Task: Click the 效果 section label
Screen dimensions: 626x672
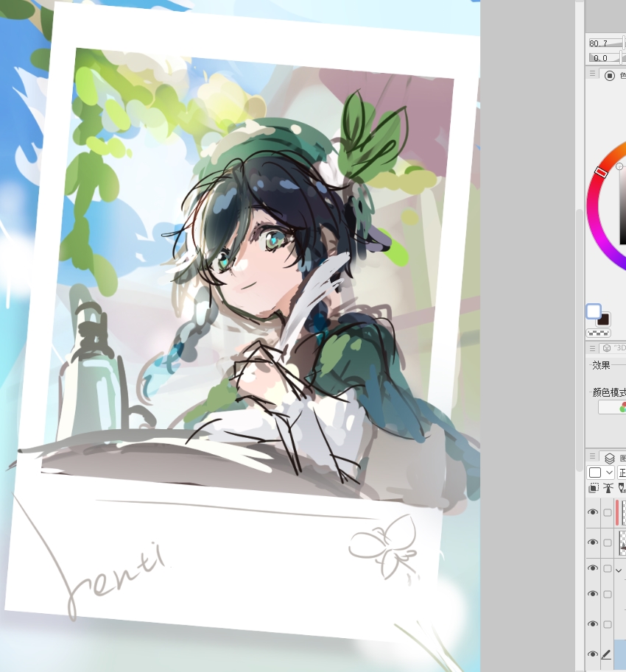Action: pyautogui.click(x=601, y=365)
